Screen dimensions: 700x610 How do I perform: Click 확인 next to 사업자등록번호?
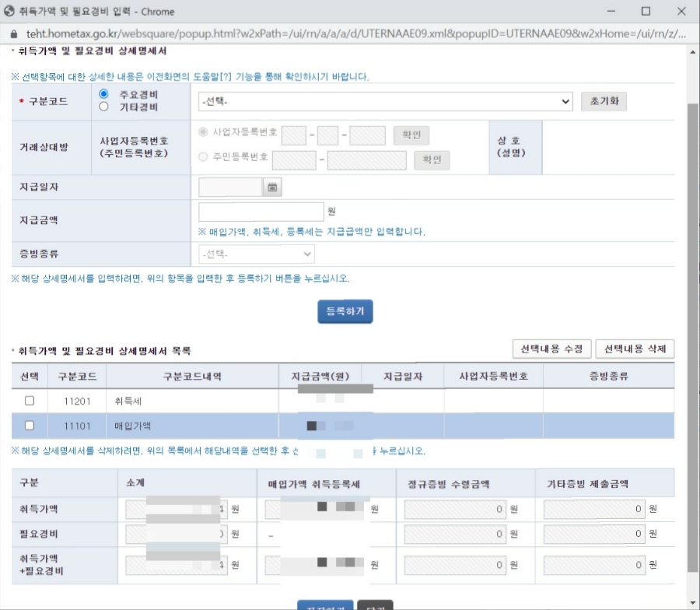[411, 135]
